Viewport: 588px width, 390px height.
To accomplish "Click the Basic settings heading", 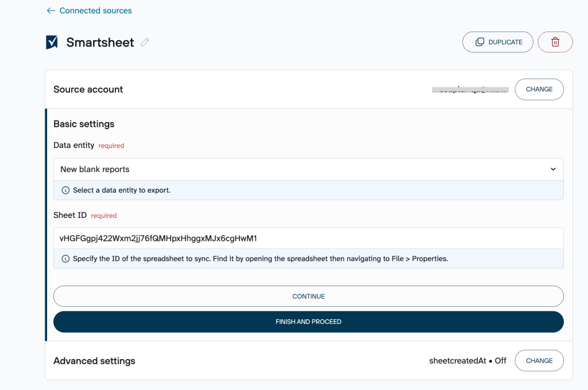I will (84, 124).
